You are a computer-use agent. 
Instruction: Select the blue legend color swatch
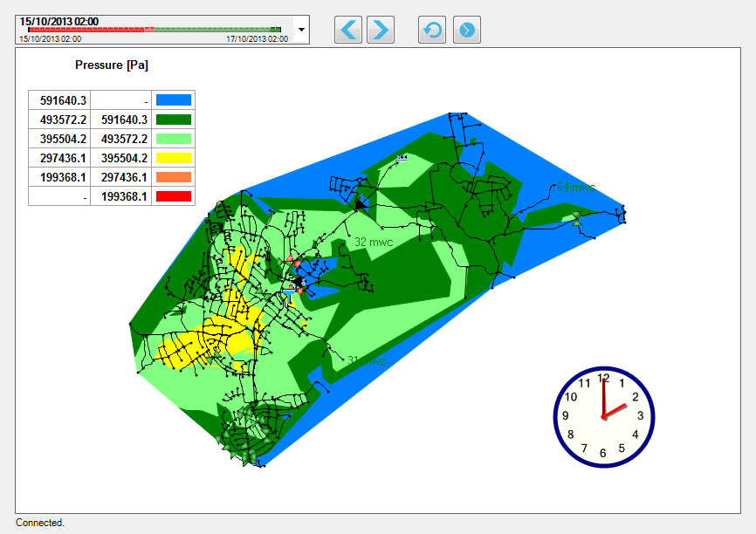[x=173, y=100]
